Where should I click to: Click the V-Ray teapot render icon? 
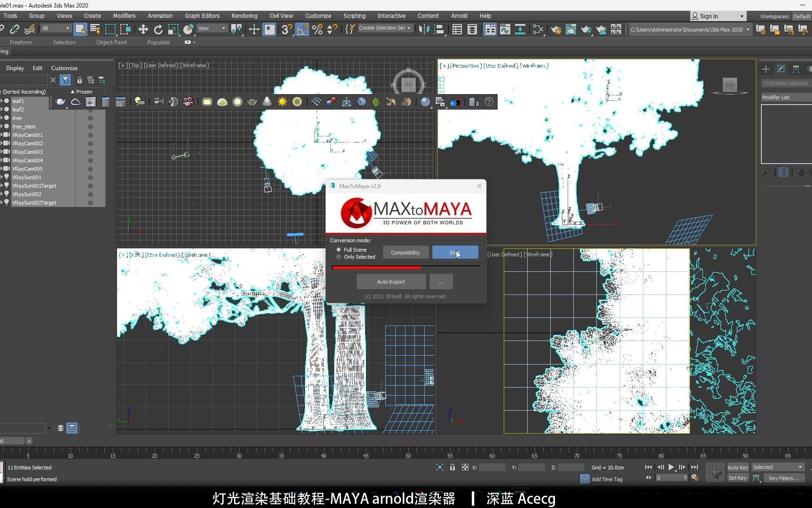pos(61,102)
